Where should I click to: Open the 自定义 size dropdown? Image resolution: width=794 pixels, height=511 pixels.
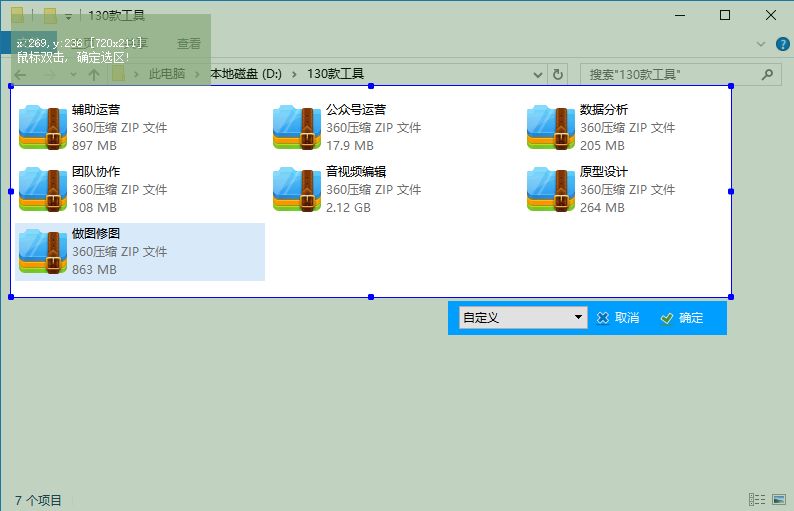pos(522,318)
